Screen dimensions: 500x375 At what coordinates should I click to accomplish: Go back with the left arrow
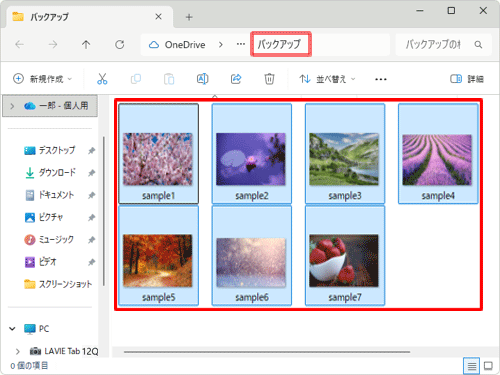click(x=19, y=44)
